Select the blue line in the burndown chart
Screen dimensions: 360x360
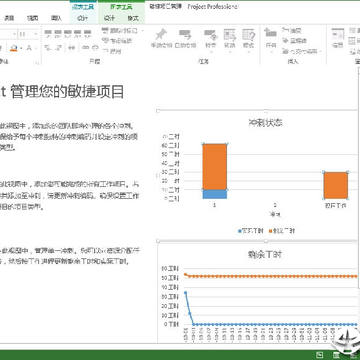271,324
